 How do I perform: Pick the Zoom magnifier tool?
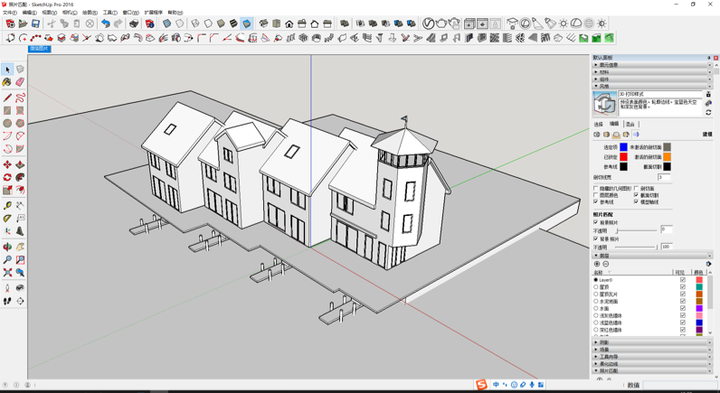click(7, 260)
